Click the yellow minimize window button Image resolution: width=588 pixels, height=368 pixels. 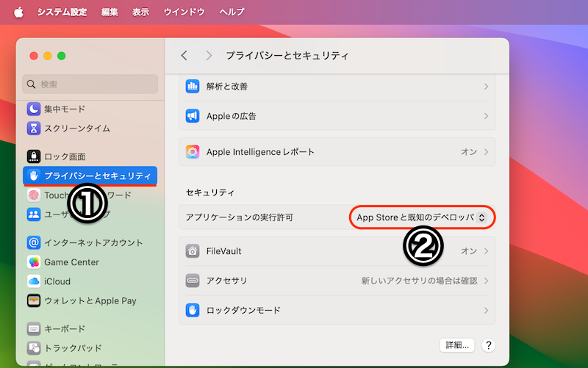(48, 56)
